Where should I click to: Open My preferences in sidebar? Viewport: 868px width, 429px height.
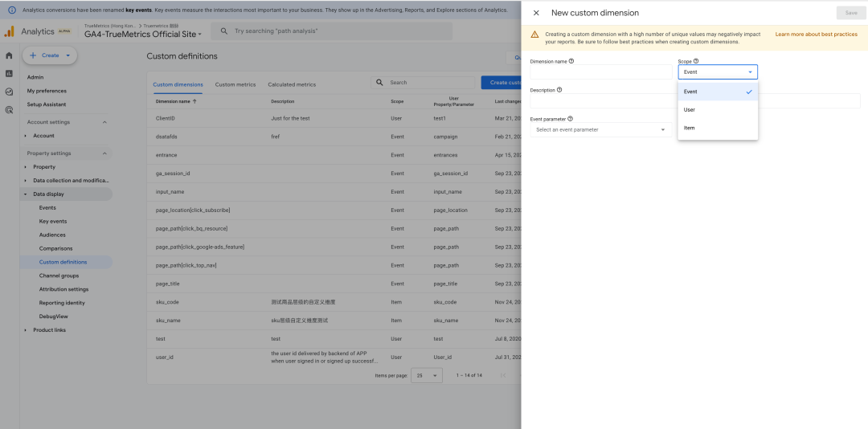pos(47,91)
